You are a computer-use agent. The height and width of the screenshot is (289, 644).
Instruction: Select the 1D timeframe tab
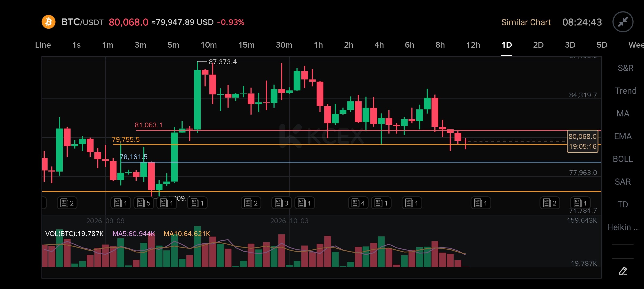coord(507,45)
